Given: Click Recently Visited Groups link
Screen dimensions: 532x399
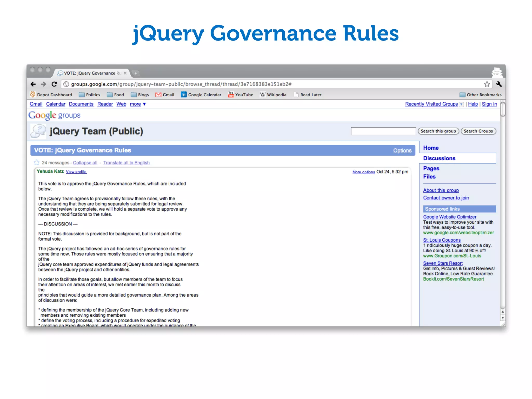Looking at the screenshot, I should [431, 104].
